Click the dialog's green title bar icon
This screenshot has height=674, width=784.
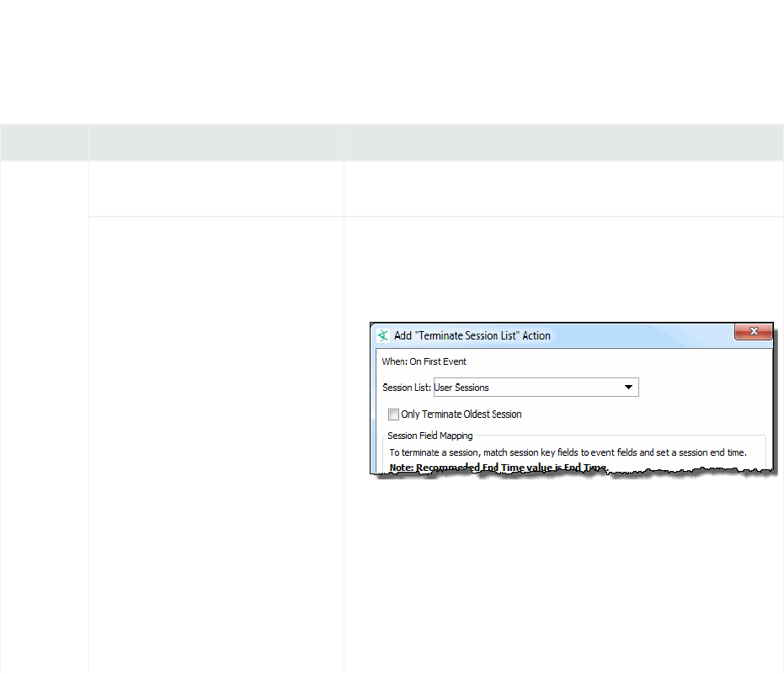383,336
